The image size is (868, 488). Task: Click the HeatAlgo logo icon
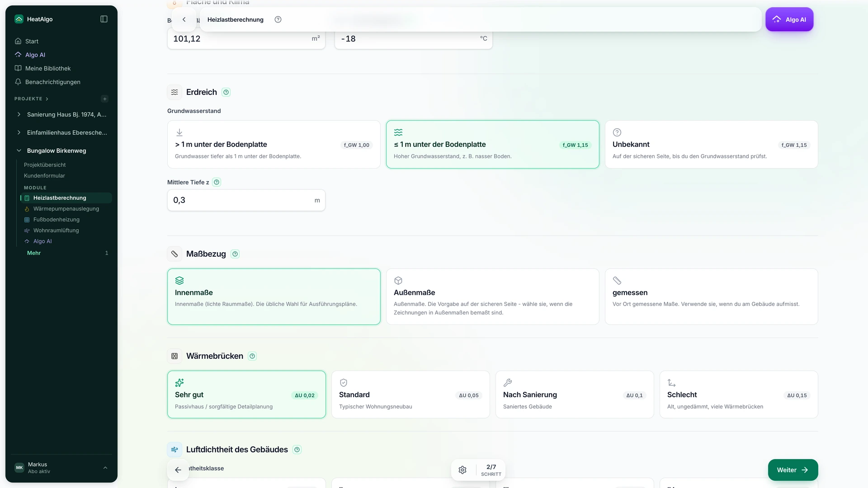coord(19,19)
